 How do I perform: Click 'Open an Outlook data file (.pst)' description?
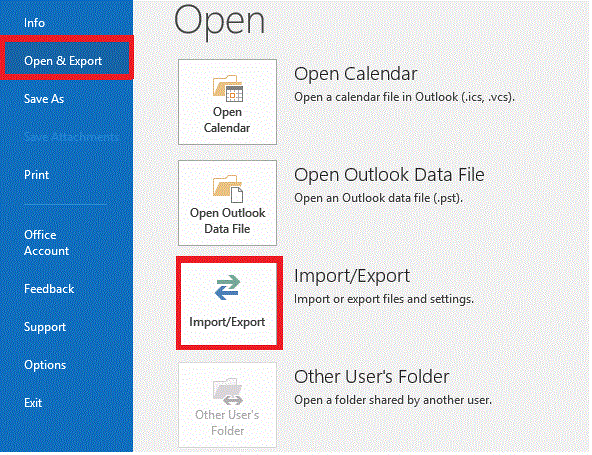coord(378,198)
